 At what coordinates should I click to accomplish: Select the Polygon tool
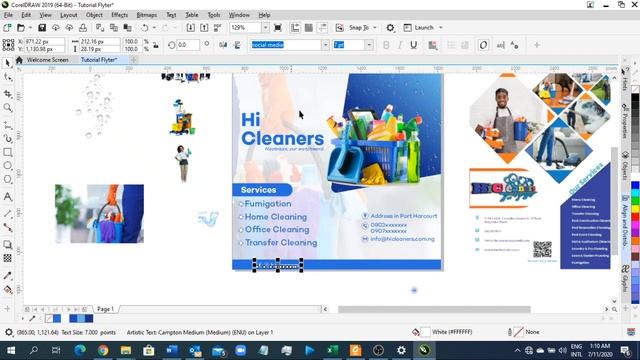click(7, 179)
